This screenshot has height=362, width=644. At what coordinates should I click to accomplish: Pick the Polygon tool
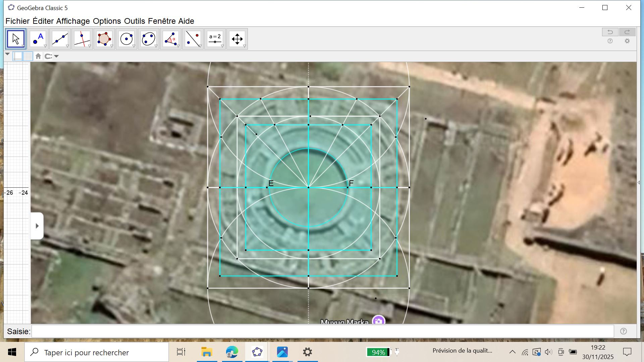(x=104, y=39)
